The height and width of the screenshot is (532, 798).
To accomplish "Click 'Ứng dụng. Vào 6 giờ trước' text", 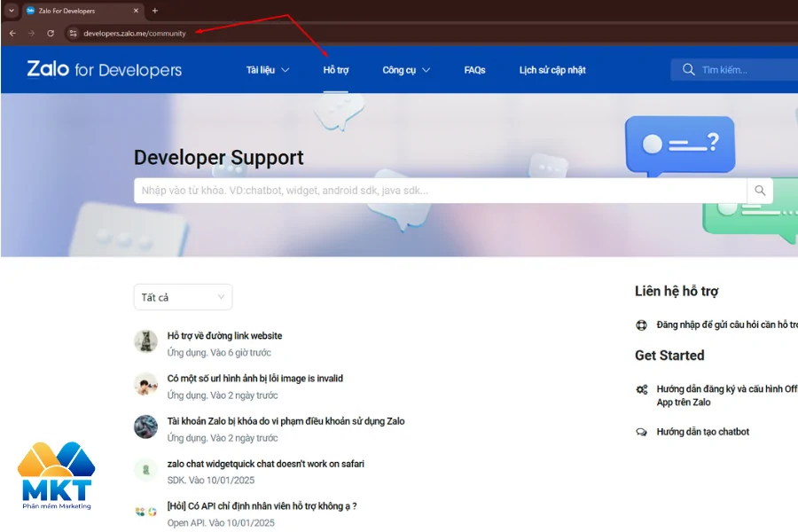I will (x=219, y=352).
